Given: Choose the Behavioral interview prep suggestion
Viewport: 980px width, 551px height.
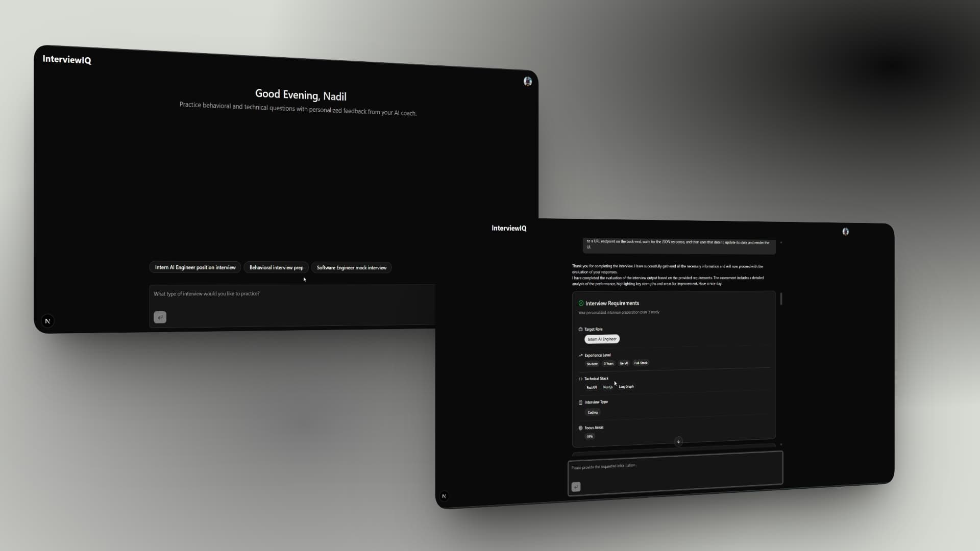Looking at the screenshot, I should pyautogui.click(x=276, y=267).
